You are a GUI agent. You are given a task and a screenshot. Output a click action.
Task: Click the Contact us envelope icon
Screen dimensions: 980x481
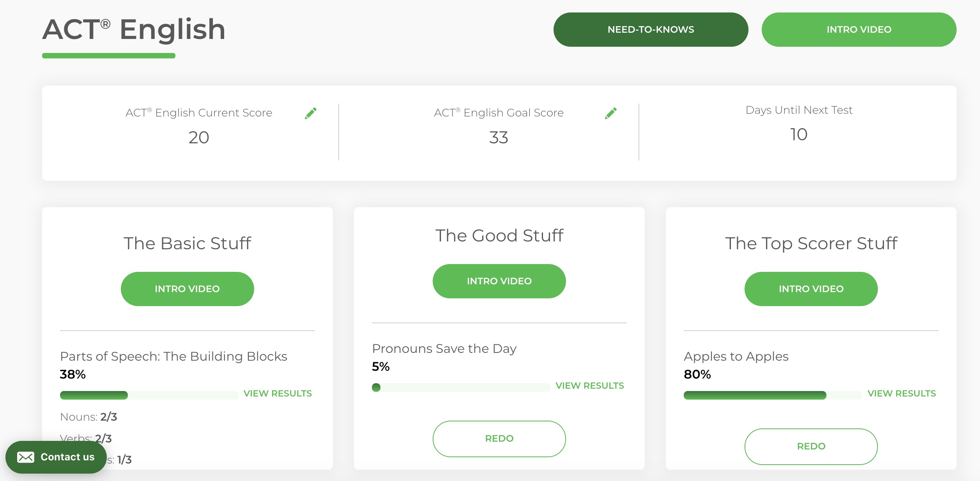coord(26,457)
